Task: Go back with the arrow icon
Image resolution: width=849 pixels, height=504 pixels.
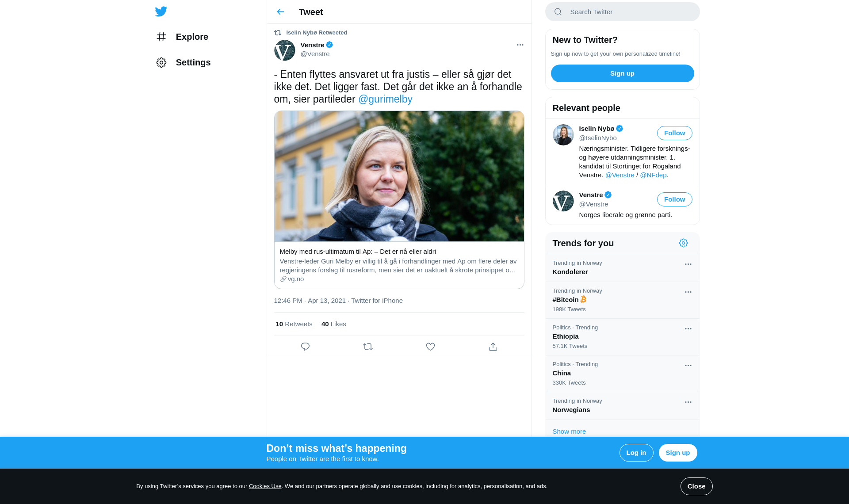Action: pos(280,12)
